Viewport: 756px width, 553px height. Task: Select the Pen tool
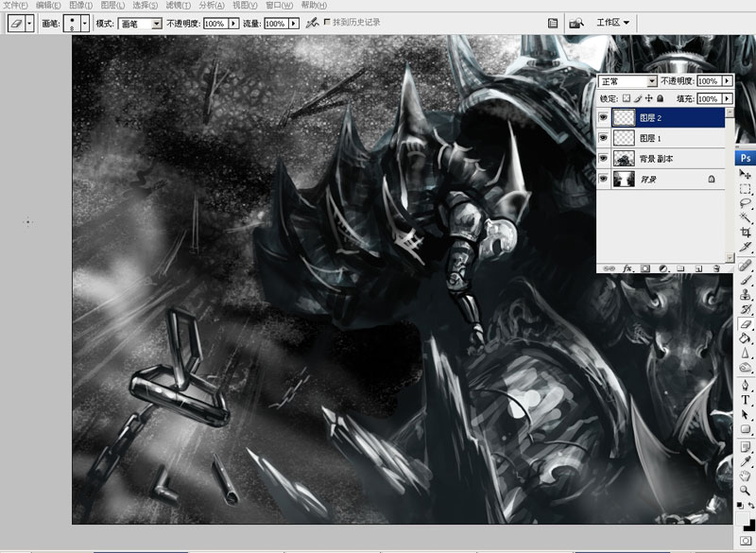746,386
